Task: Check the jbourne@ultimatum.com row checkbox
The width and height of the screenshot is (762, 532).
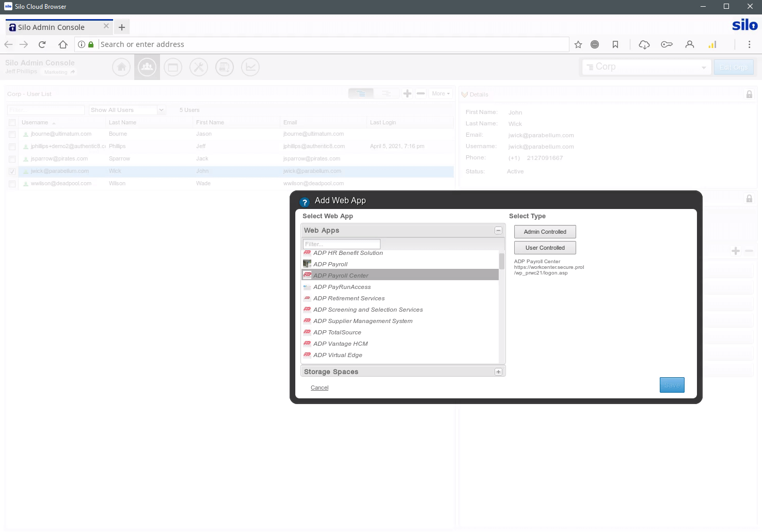Action: click(x=12, y=134)
